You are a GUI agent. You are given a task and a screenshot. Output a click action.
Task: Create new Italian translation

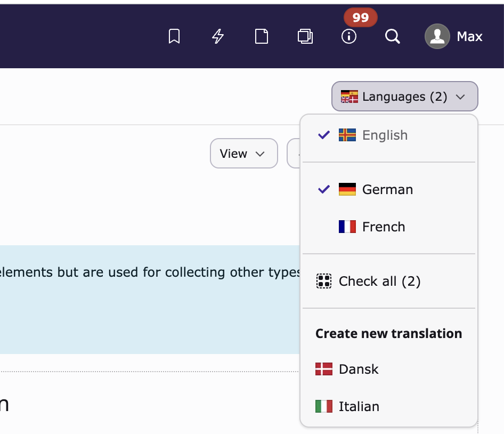[x=359, y=406]
